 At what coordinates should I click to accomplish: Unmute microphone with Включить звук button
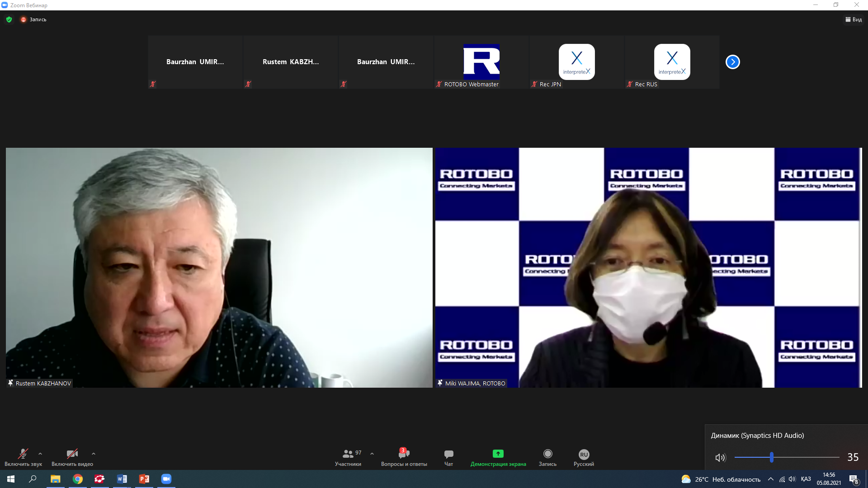(x=23, y=457)
